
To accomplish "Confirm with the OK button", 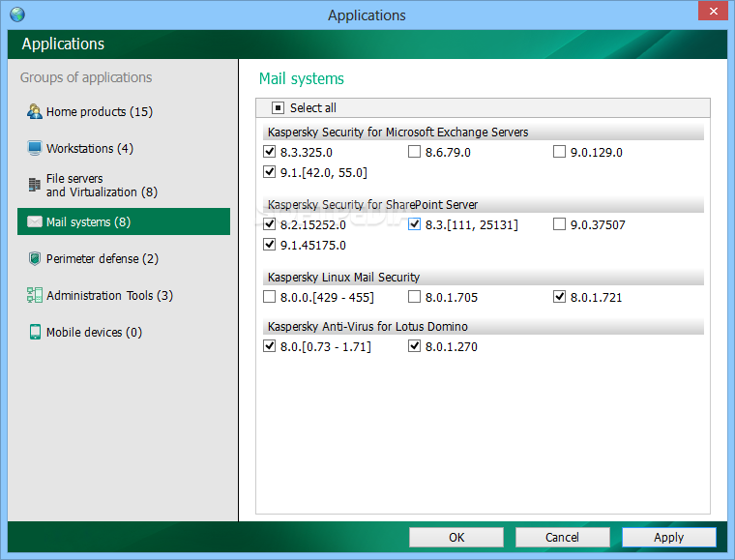I will (456, 537).
